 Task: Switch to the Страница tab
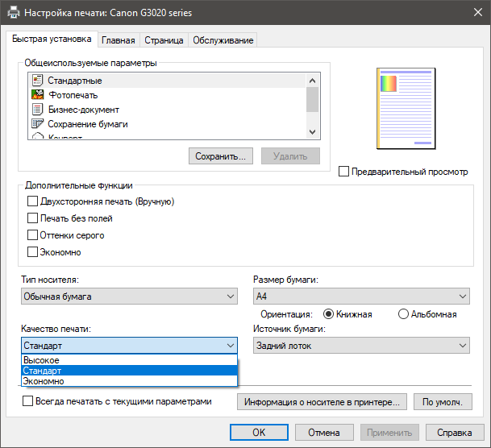[164, 40]
